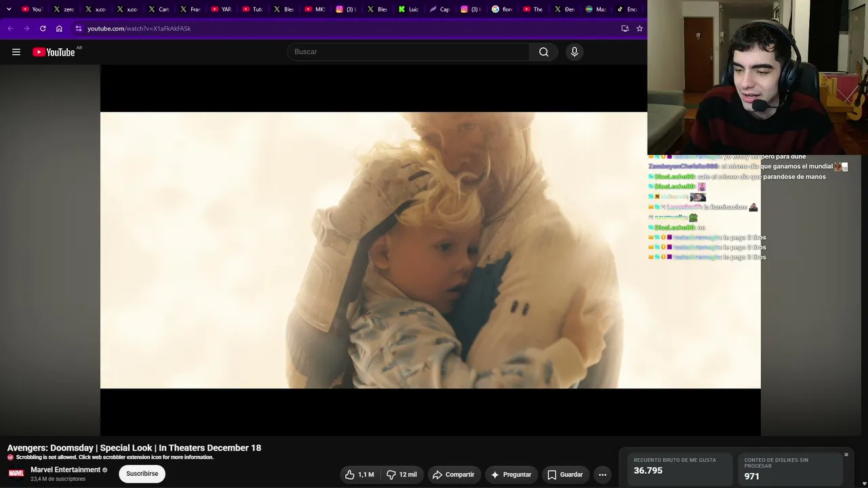Go to YouTube home via logo

tap(54, 52)
